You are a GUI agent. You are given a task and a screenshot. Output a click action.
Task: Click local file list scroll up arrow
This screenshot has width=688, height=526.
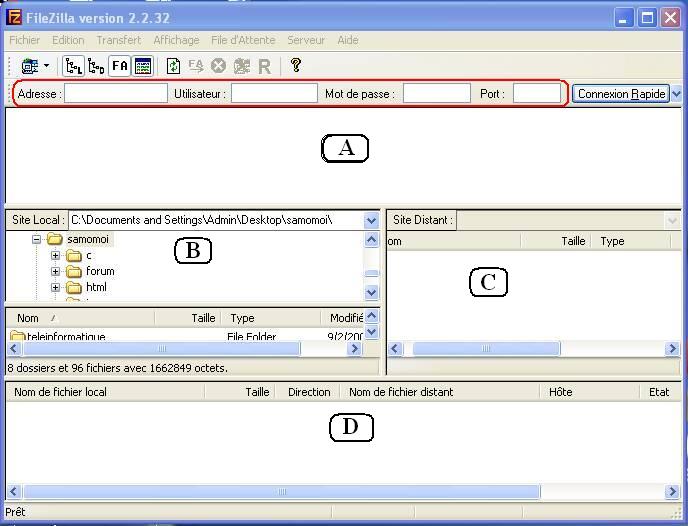pyautogui.click(x=372, y=316)
